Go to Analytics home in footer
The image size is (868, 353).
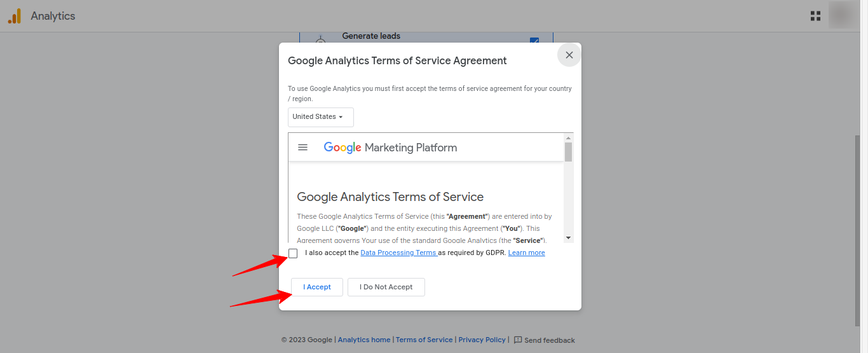tap(364, 340)
